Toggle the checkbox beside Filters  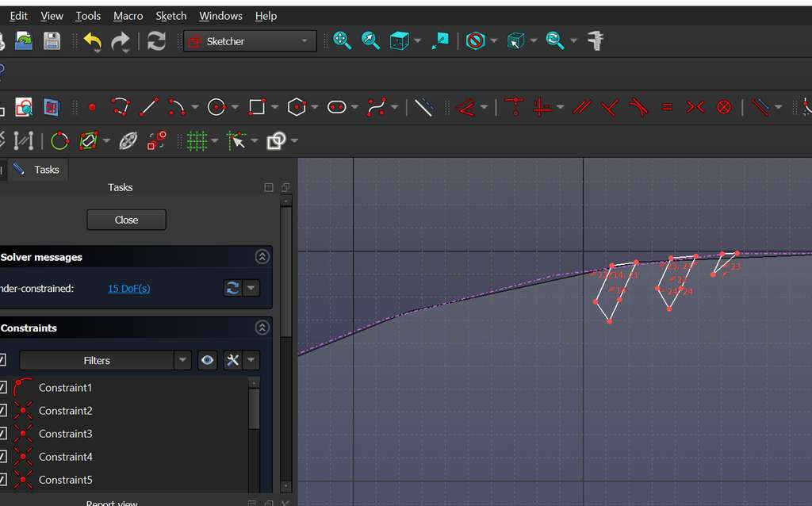(x=3, y=360)
